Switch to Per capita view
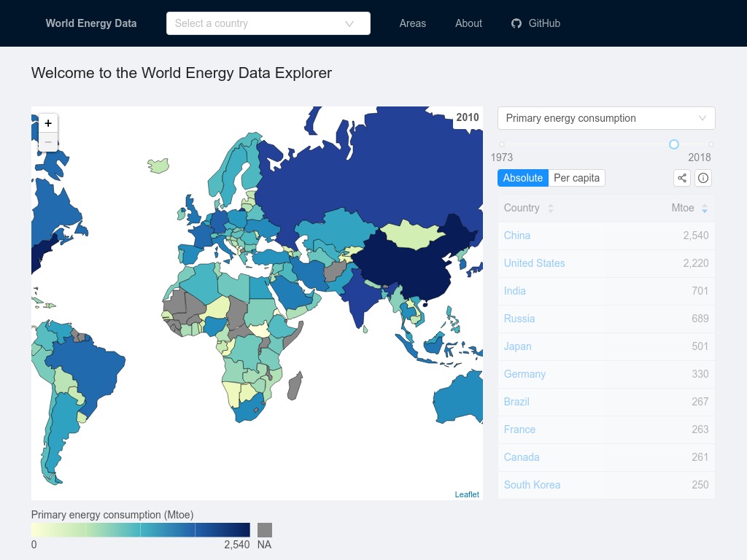747x560 pixels. tap(576, 178)
